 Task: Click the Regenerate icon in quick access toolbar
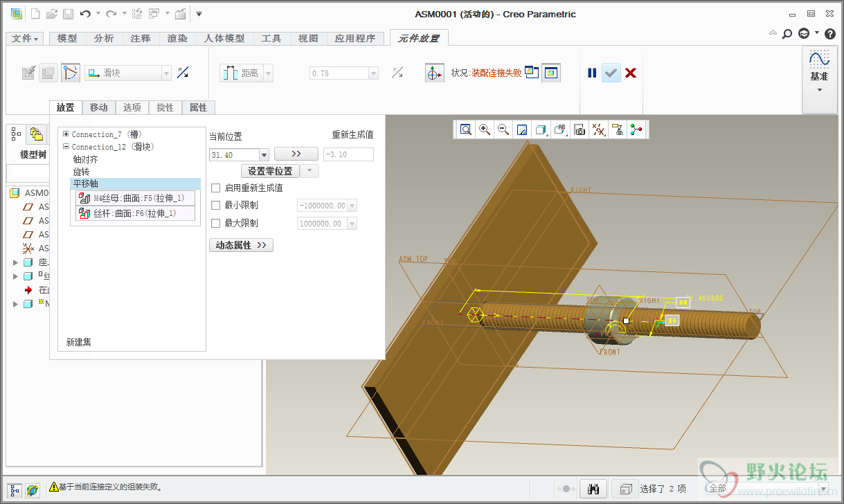pos(137,14)
